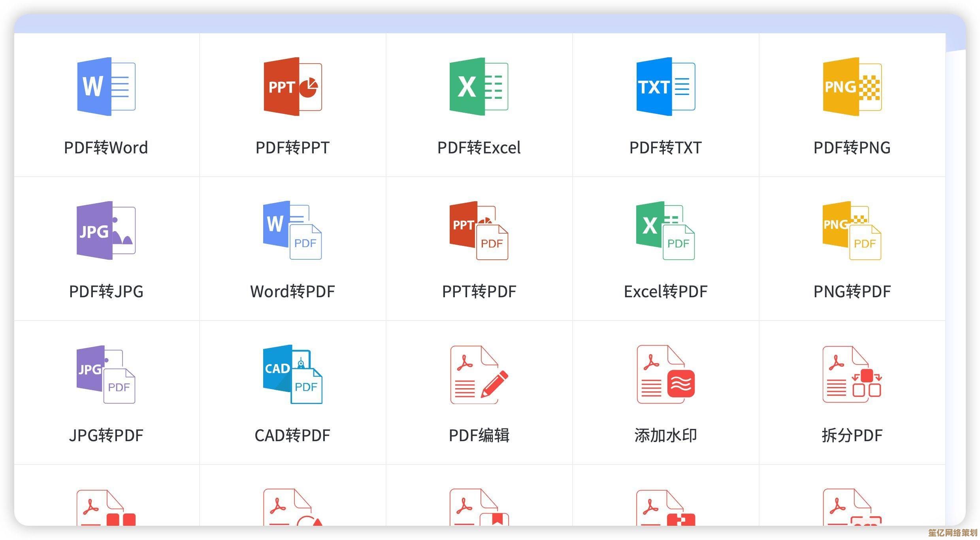The image size is (980, 540).
Task: Choose the 拆分PDF split icon
Action: coord(852,374)
